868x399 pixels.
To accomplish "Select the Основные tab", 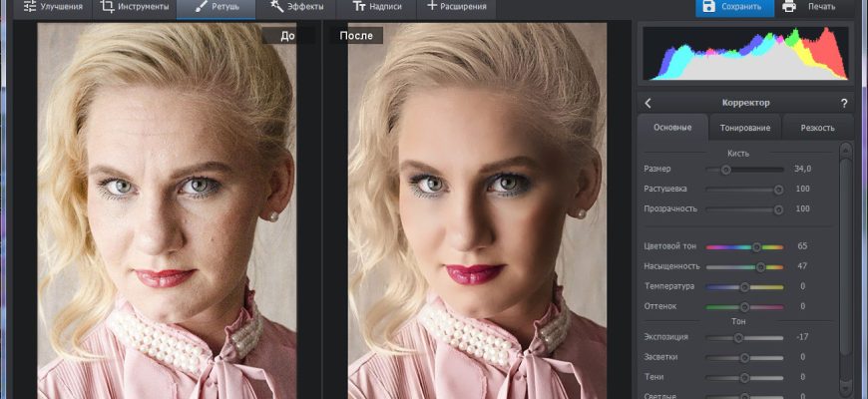I will click(x=672, y=128).
